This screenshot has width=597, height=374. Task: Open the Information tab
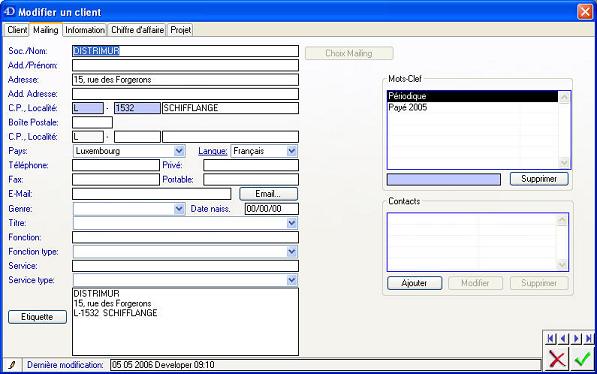click(85, 30)
